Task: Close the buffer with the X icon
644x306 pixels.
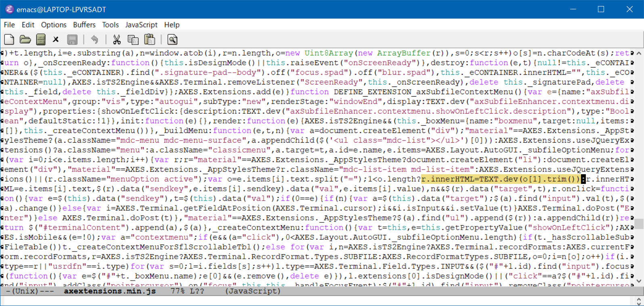Action: [x=56, y=40]
